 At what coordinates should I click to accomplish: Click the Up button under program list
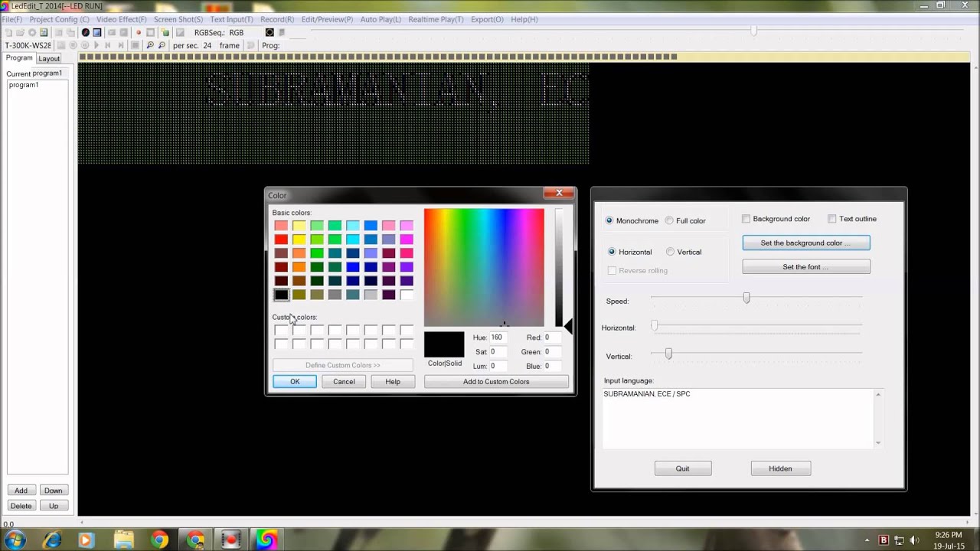pyautogui.click(x=54, y=506)
